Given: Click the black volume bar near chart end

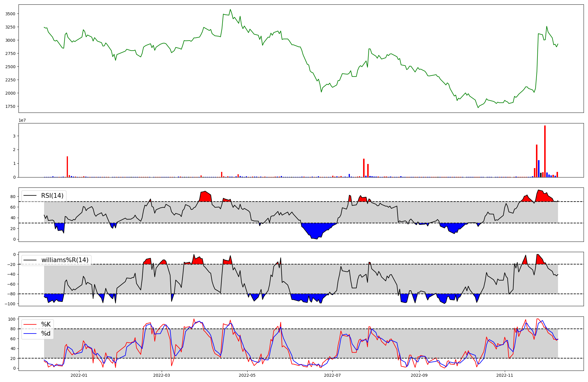Looking at the screenshot, I should [541, 175].
